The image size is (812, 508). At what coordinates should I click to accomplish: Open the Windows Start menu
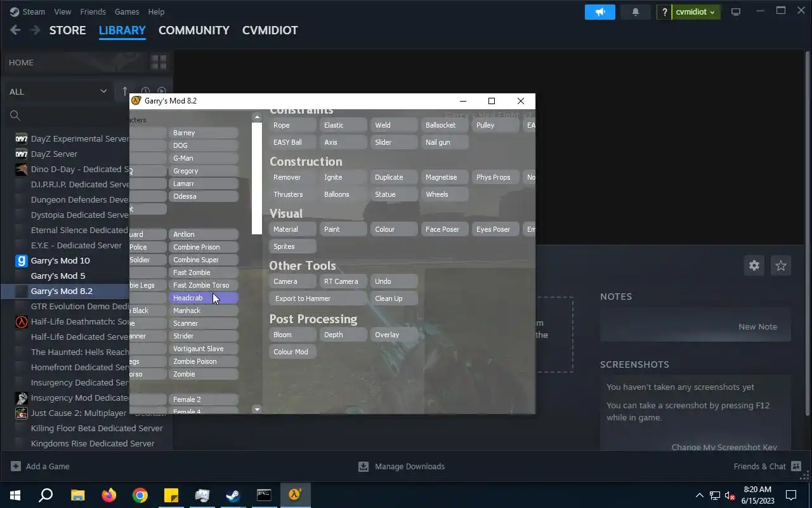(15, 495)
